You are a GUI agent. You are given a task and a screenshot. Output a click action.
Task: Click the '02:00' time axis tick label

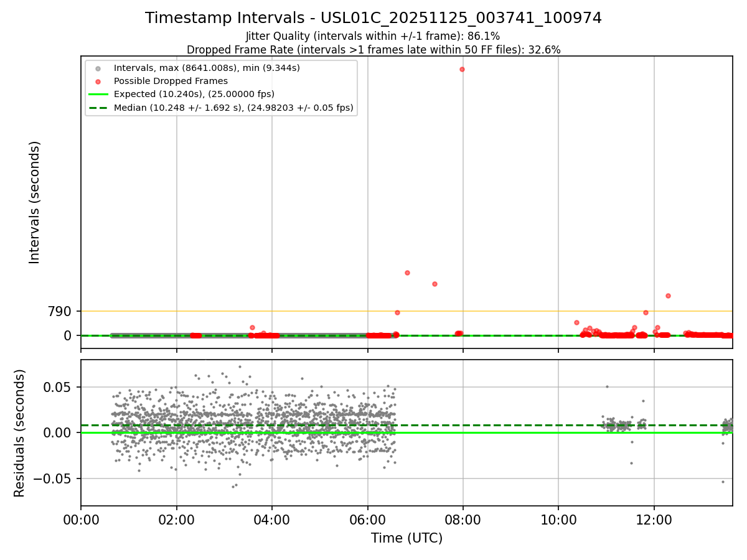177,520
